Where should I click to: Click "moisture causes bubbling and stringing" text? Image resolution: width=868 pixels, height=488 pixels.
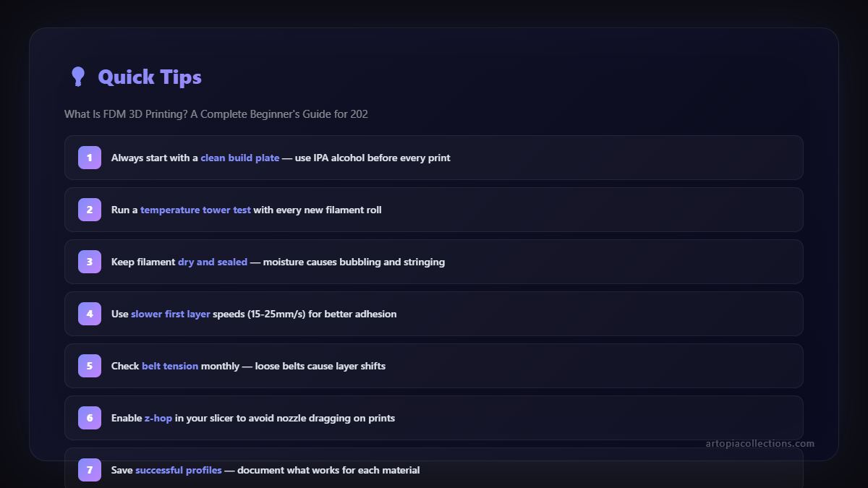pos(354,262)
